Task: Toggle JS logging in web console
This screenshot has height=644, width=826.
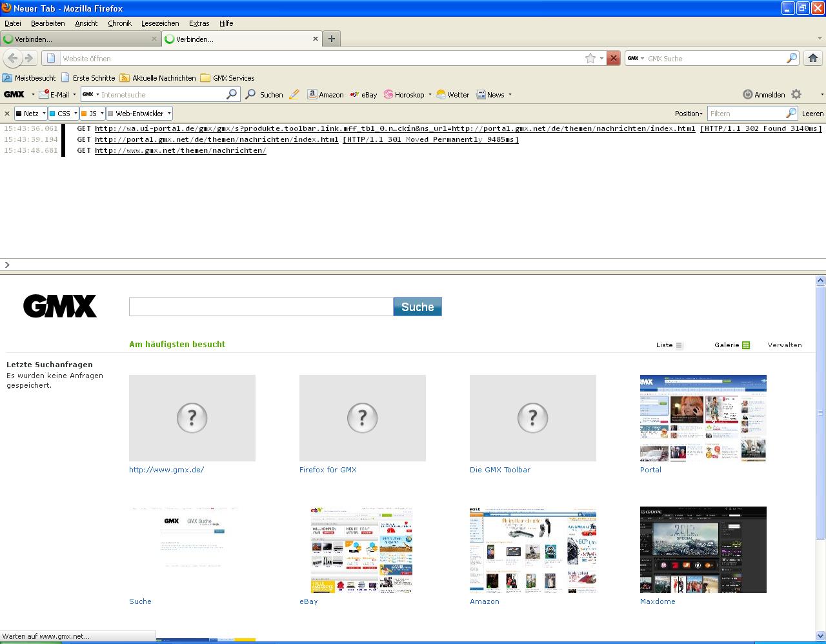Action: [x=89, y=114]
